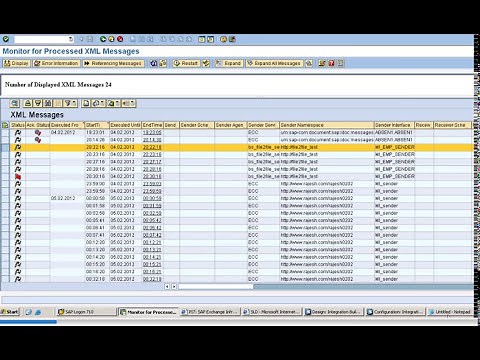Click the yellow Exit icon
The width and height of the screenshot is (480, 360).
(x=111, y=39)
